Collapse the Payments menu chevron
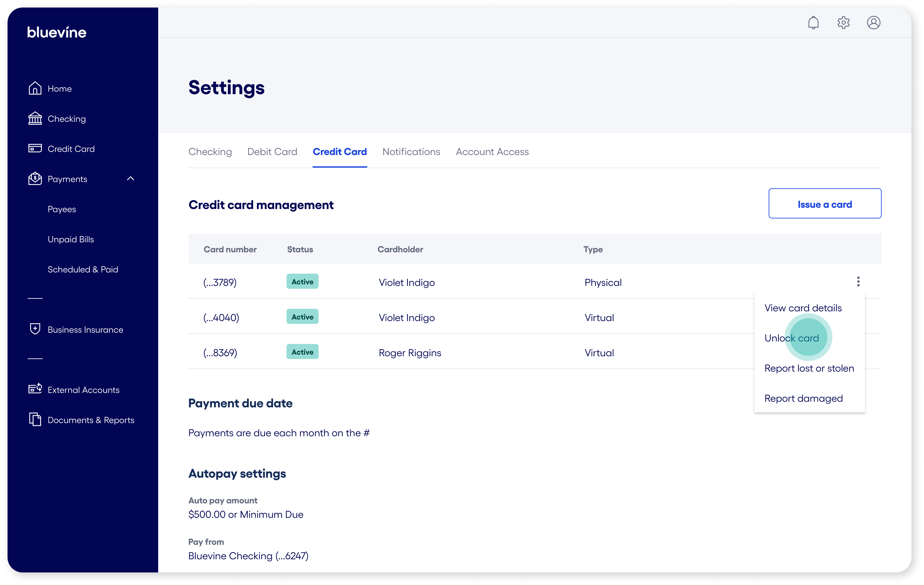The image size is (924, 585). point(131,179)
